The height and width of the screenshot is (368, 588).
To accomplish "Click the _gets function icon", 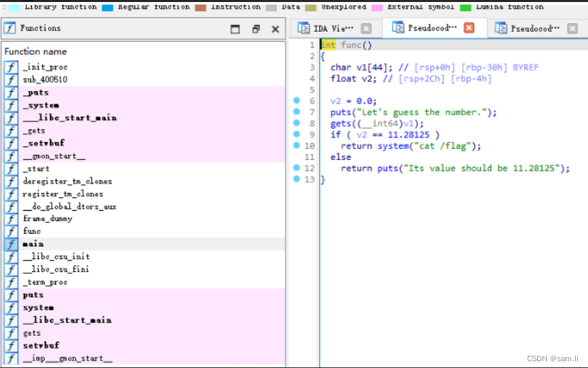I will click(12, 131).
